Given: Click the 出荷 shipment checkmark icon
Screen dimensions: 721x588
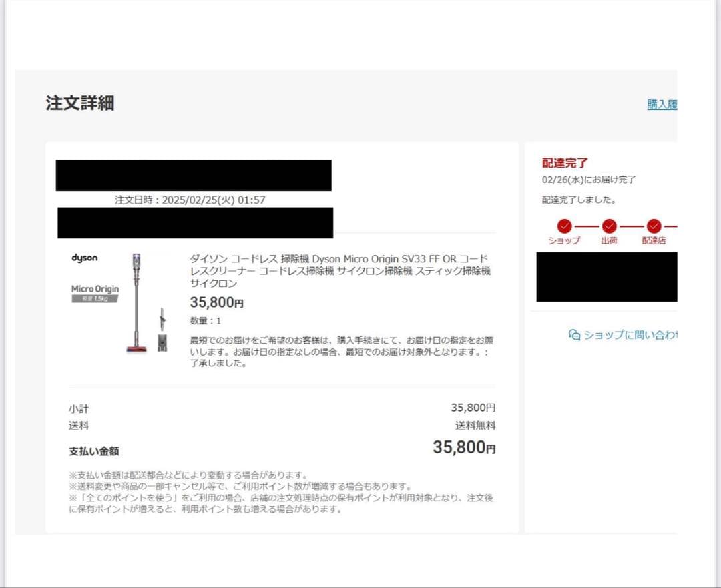Looking at the screenshot, I should pyautogui.click(x=608, y=225).
